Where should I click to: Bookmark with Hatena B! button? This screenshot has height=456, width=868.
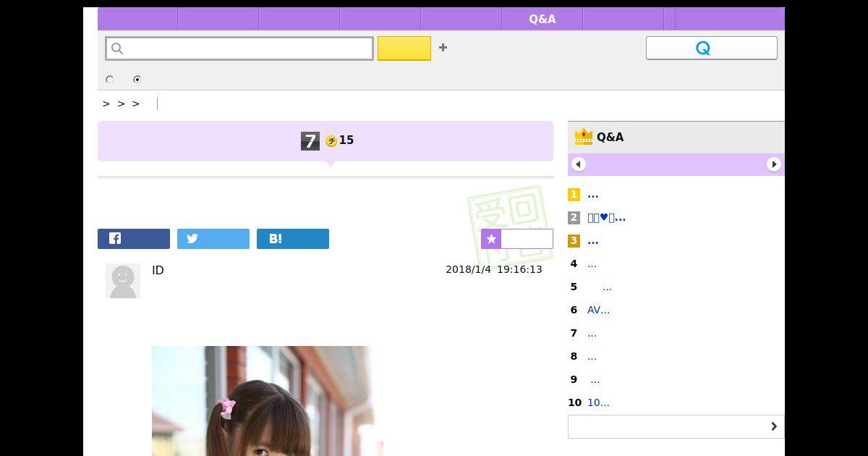pos(293,239)
